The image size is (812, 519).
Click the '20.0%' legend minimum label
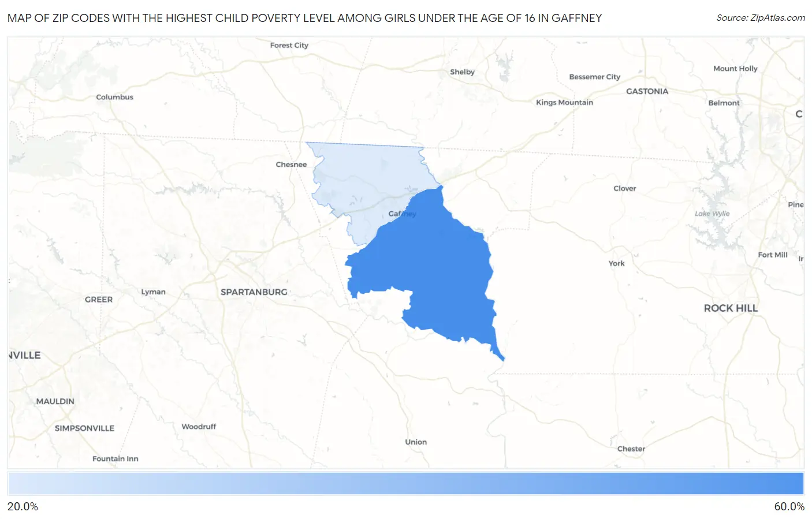[23, 506]
